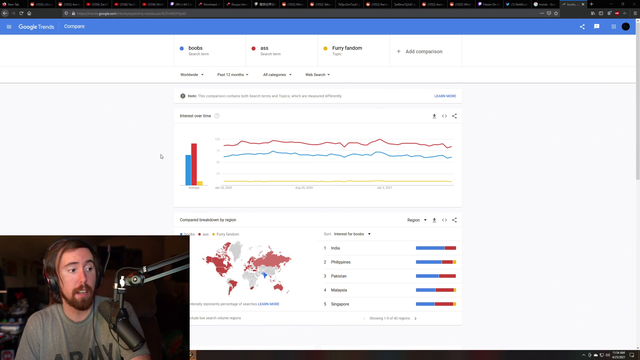Click Add comparison
The height and width of the screenshot is (360, 640).
(420, 51)
